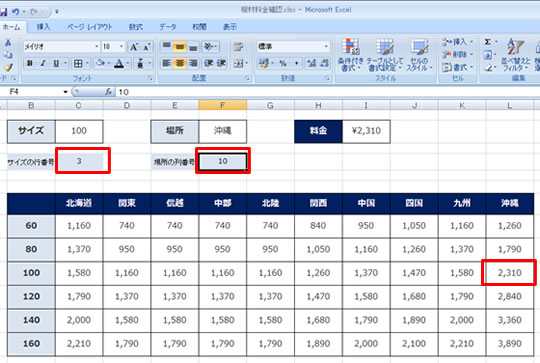Toggle right text alignment
The width and height of the screenshot is (540, 363).
[x=193, y=63]
